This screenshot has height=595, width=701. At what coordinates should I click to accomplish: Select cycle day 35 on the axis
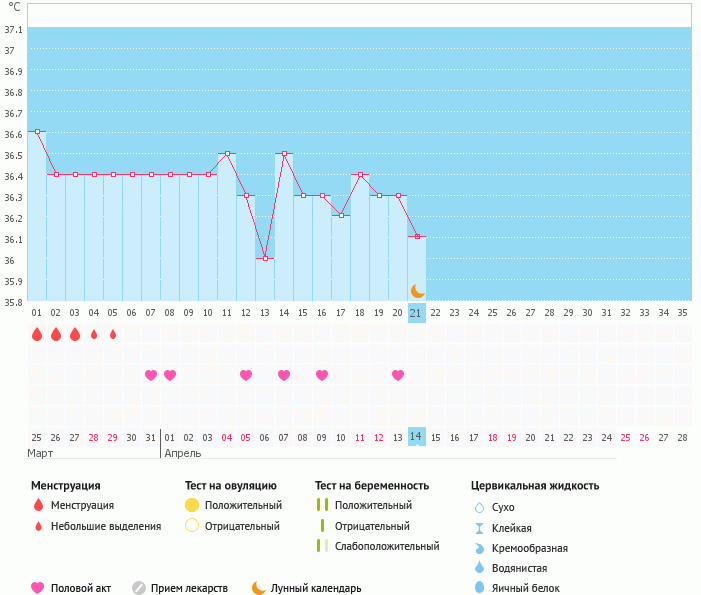[x=682, y=313]
